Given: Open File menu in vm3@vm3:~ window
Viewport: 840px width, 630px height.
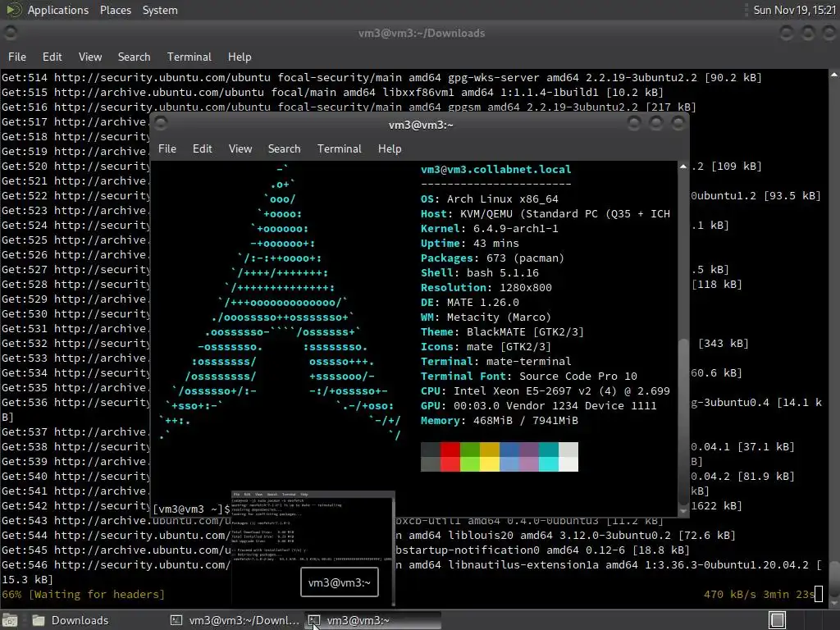Looking at the screenshot, I should pos(167,149).
